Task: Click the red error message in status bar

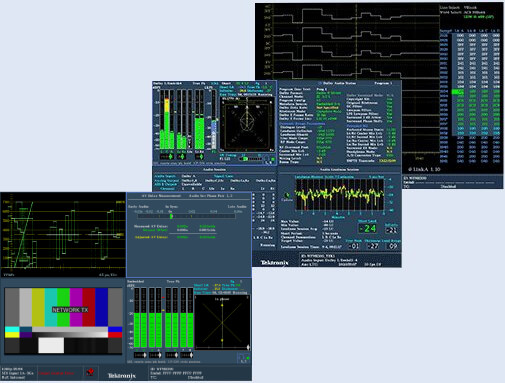Action: [x=56, y=373]
